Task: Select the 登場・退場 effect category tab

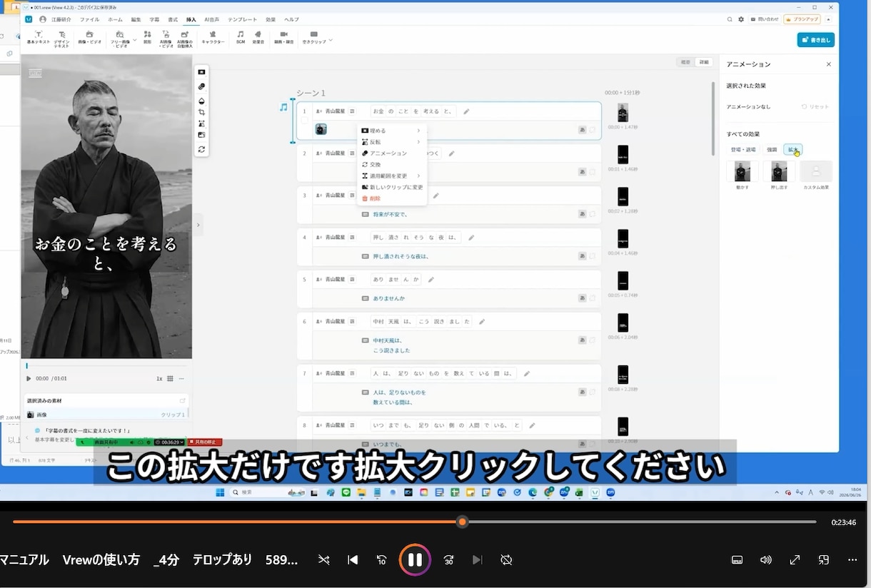Action: tap(743, 150)
